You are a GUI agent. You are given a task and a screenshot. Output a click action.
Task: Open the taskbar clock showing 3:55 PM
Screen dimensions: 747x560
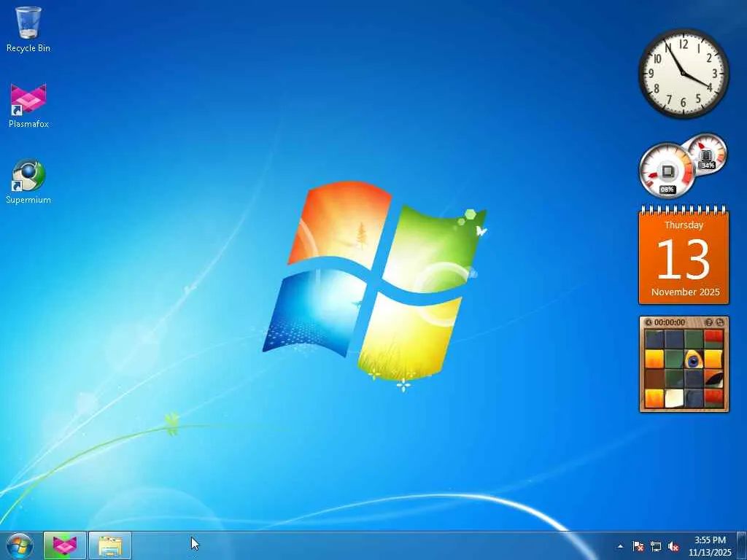[x=710, y=546]
